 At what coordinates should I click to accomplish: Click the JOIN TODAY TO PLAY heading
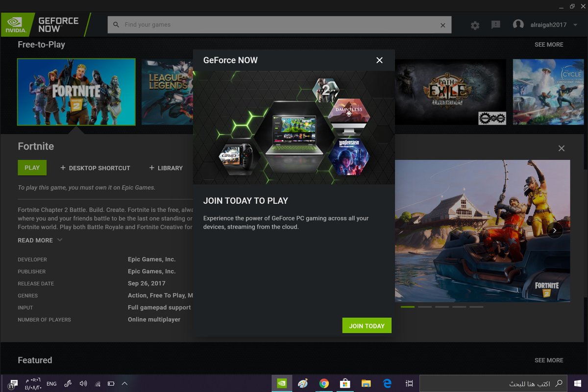(245, 201)
